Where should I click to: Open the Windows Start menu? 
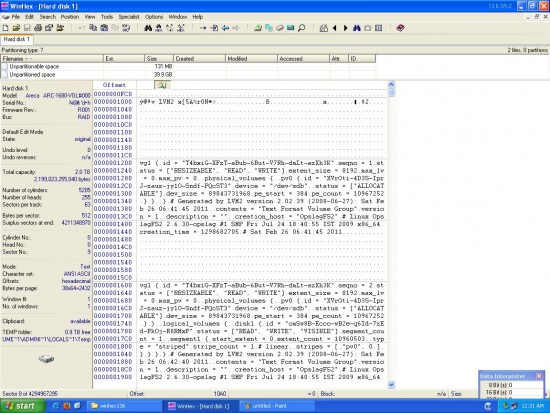click(23, 406)
